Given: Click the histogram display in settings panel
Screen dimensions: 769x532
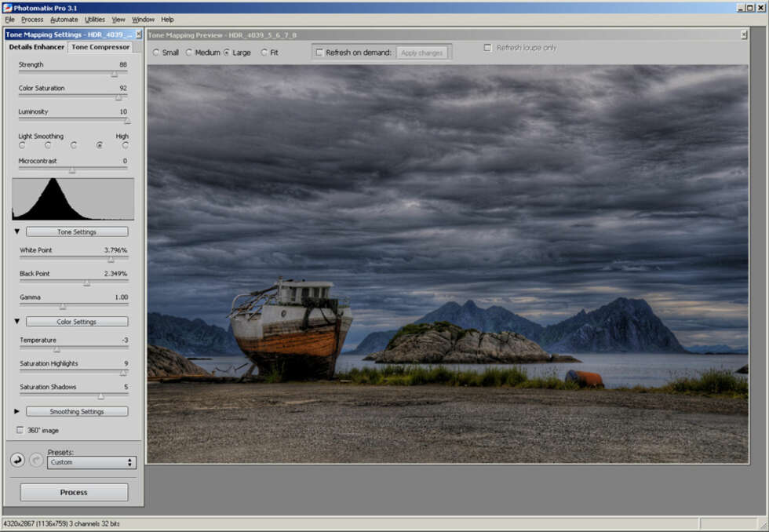Looking at the screenshot, I should pos(73,199).
